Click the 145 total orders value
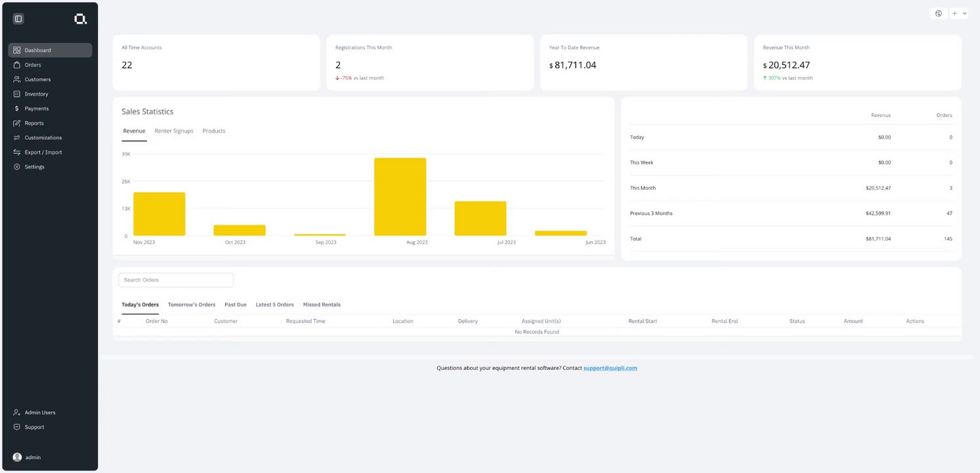This screenshot has height=473, width=980. point(948,239)
